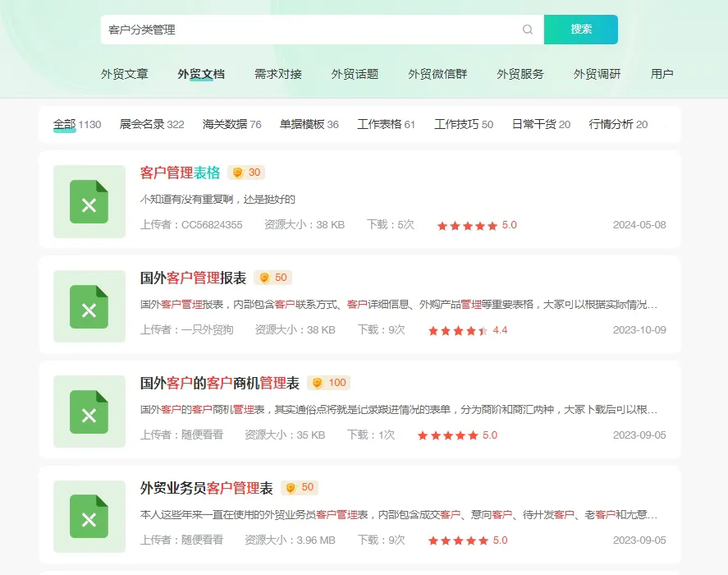The height and width of the screenshot is (575, 728).
Task: Click 资源大小：35 KB text
Action: [x=285, y=435]
